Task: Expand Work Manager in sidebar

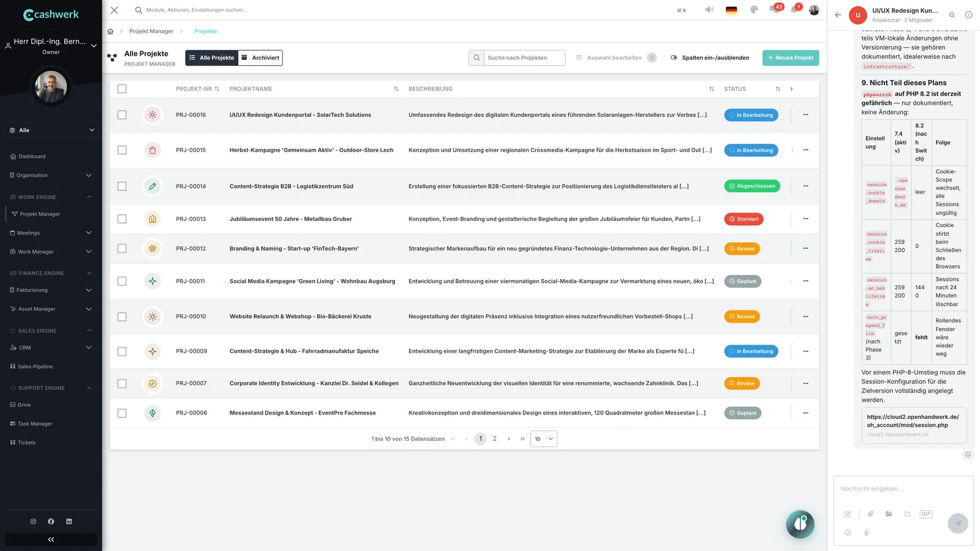Action: (51, 252)
